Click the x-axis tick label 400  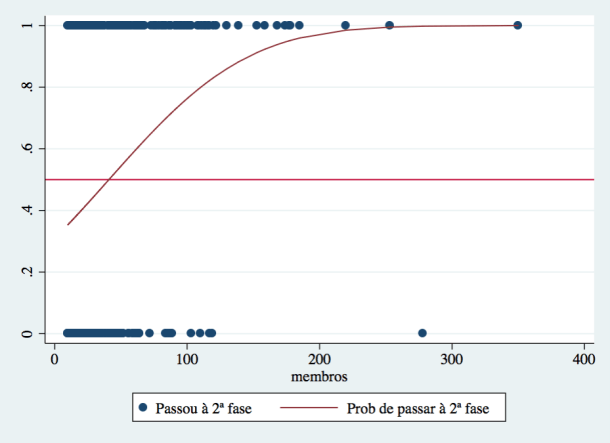click(x=584, y=360)
